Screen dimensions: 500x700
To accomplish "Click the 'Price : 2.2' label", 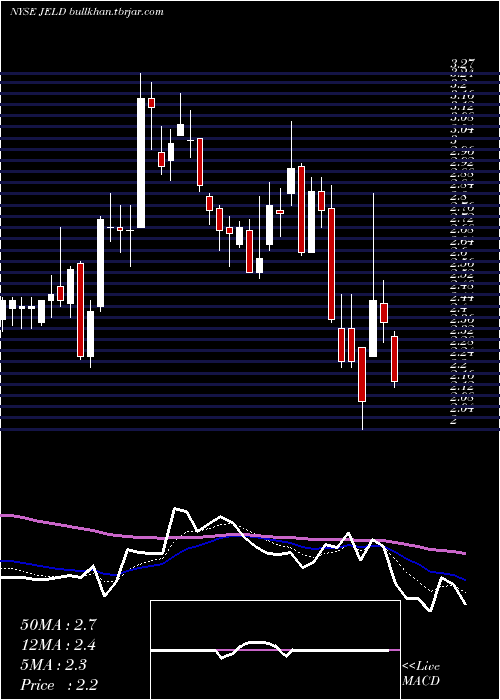I will [x=59, y=685].
